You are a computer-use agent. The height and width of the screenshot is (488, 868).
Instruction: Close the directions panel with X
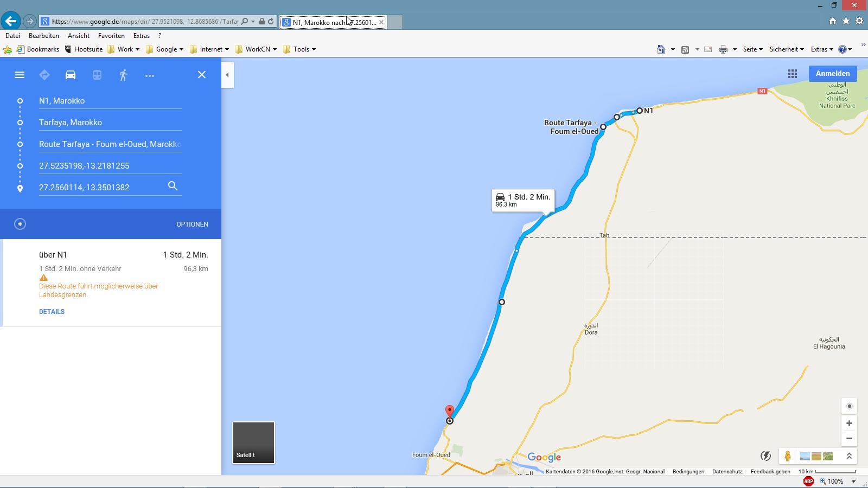202,75
